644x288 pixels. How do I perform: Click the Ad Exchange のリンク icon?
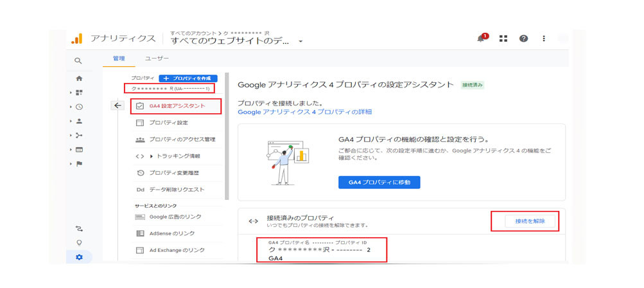point(139,250)
